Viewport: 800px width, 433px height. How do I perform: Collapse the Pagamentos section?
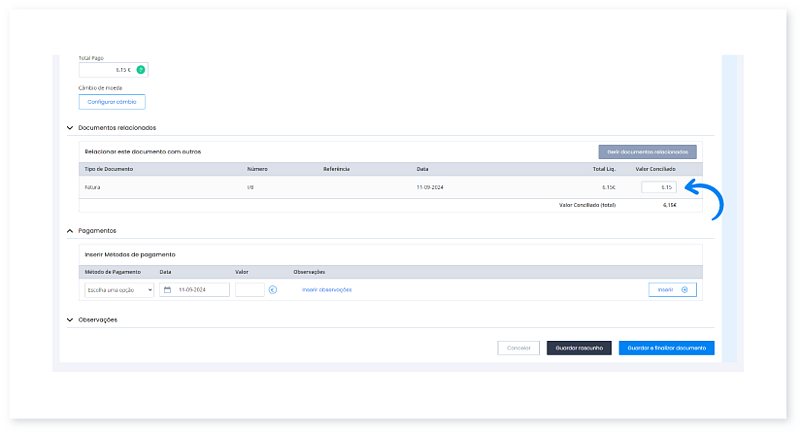pos(70,230)
